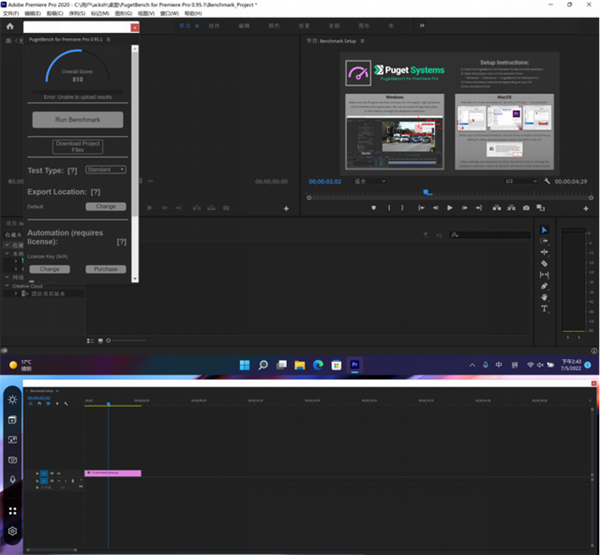Toggle brightness in the left sidebar
The width and height of the screenshot is (600, 555).
tap(12, 399)
